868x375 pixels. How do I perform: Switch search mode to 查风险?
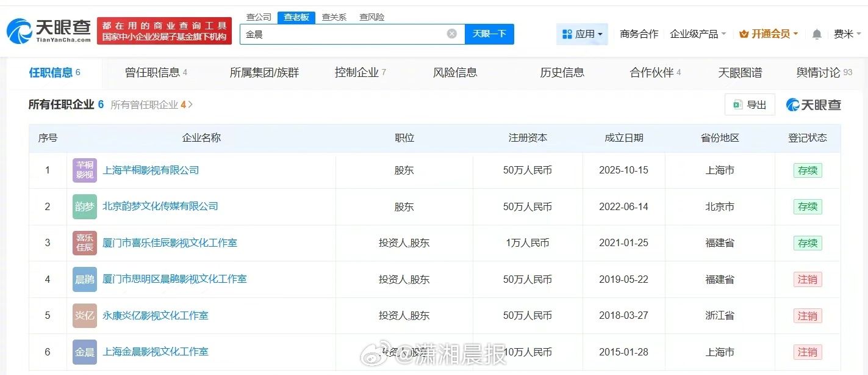371,17
